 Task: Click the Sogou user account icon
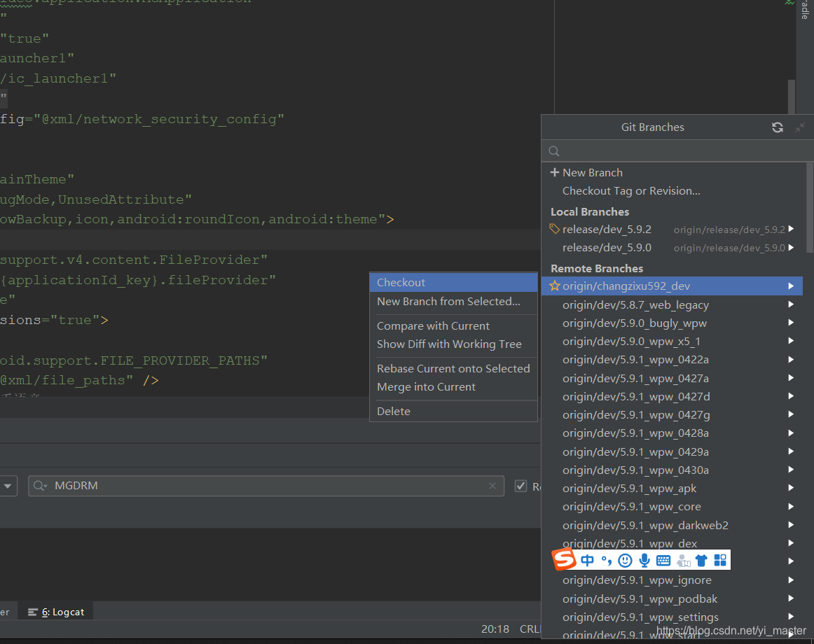click(684, 561)
